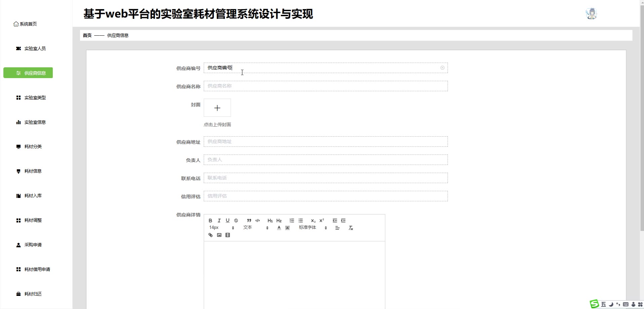Go to 系统首页 in the sidebar
644x309 pixels.
point(25,24)
